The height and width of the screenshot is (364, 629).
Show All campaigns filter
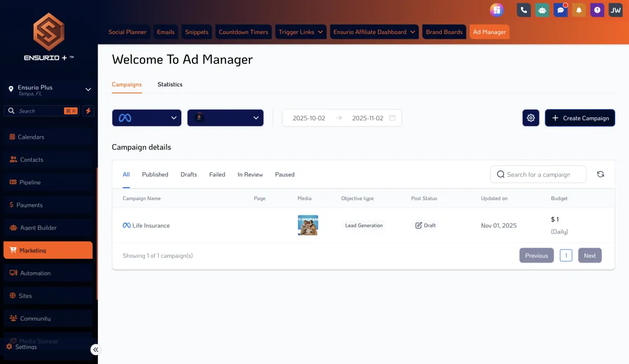pyautogui.click(x=126, y=174)
